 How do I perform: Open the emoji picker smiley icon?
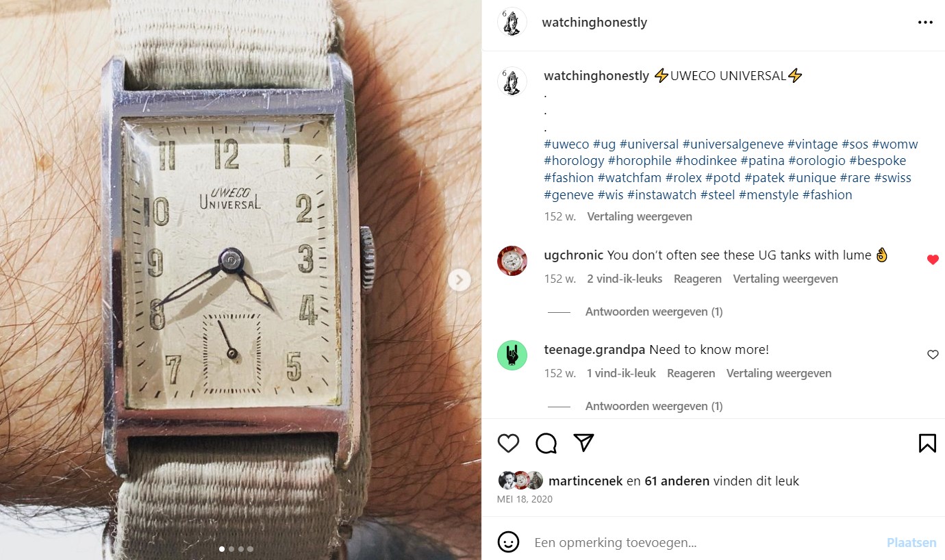[508, 542]
